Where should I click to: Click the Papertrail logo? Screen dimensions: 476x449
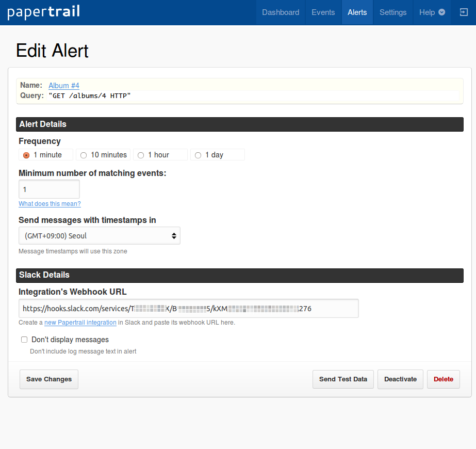pos(44,12)
